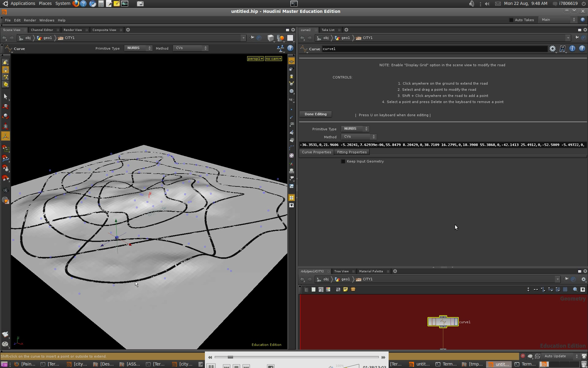The image size is (588, 368).
Task: Click the eye visibility icon in viewport sidebar
Action: pyautogui.click(x=292, y=205)
